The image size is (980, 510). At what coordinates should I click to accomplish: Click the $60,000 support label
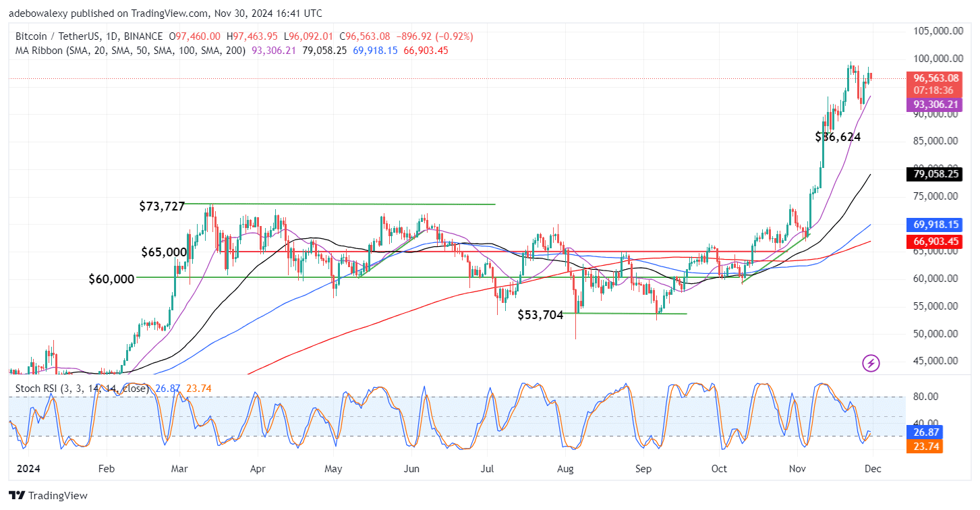(x=111, y=279)
